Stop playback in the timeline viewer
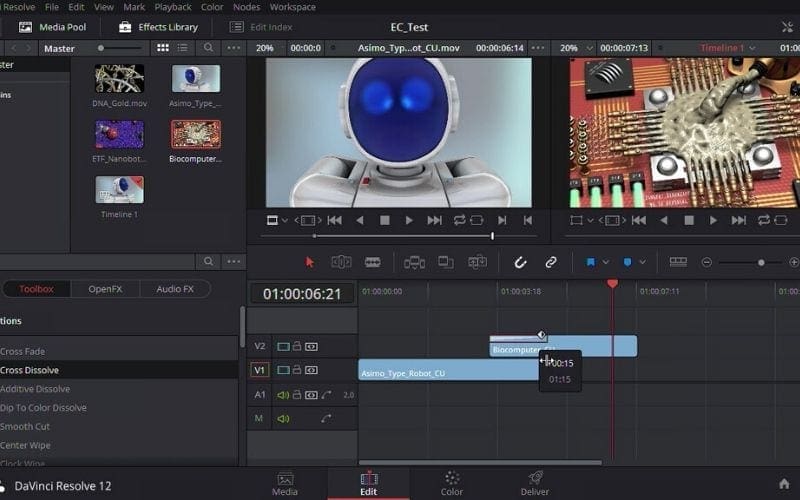 (689, 220)
